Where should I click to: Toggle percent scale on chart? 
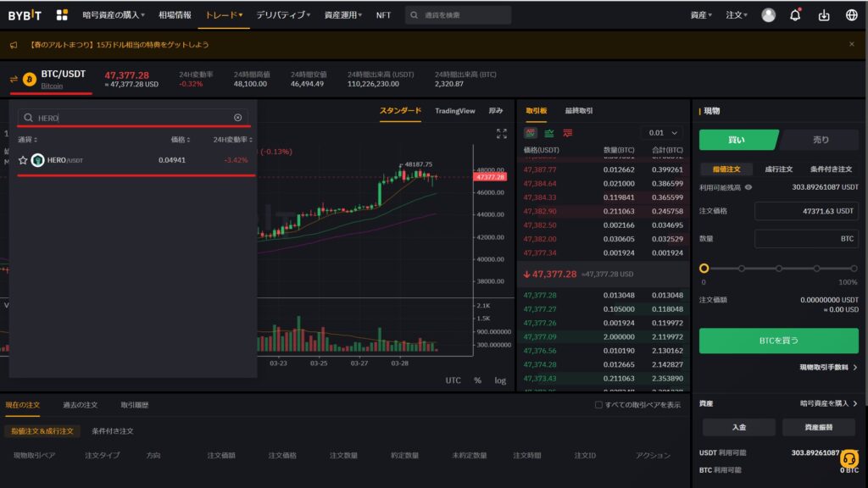coord(477,380)
